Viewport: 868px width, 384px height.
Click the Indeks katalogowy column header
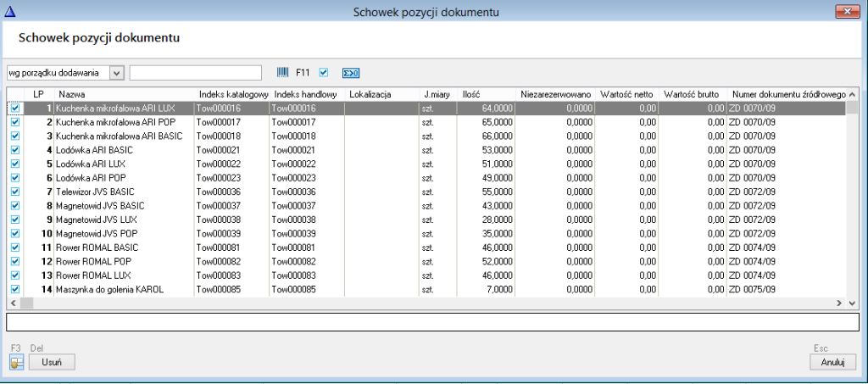231,93
